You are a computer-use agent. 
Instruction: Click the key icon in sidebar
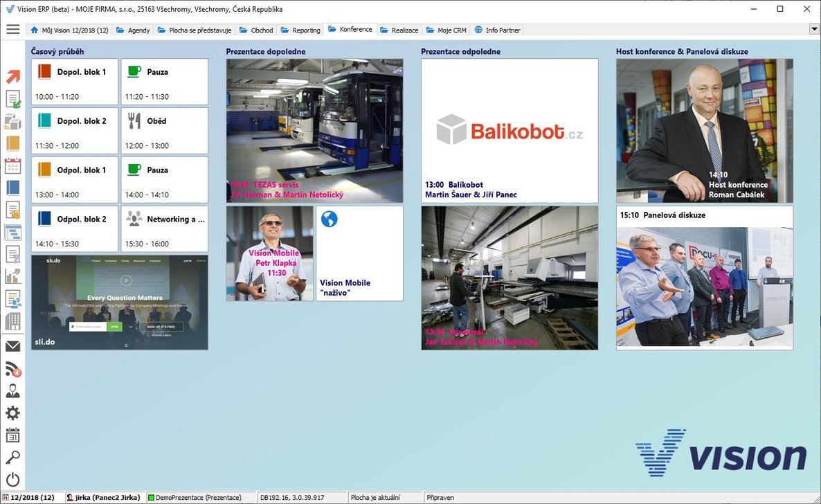tap(12, 458)
